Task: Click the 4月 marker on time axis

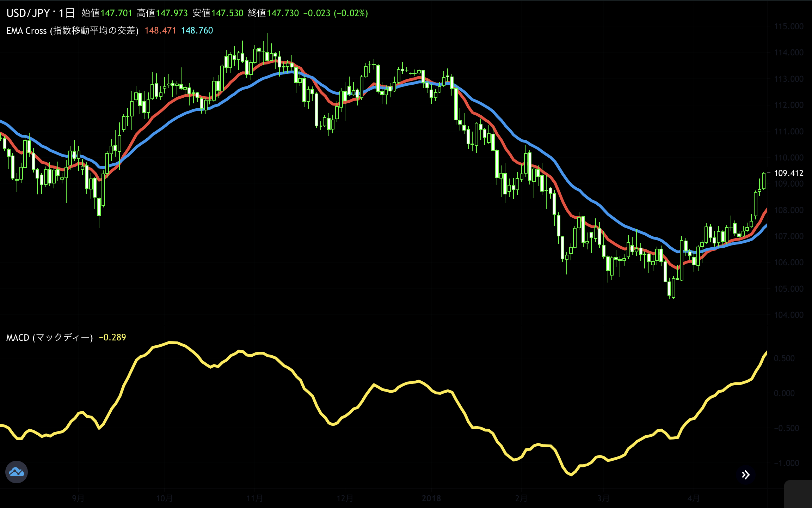Action: pos(694,498)
